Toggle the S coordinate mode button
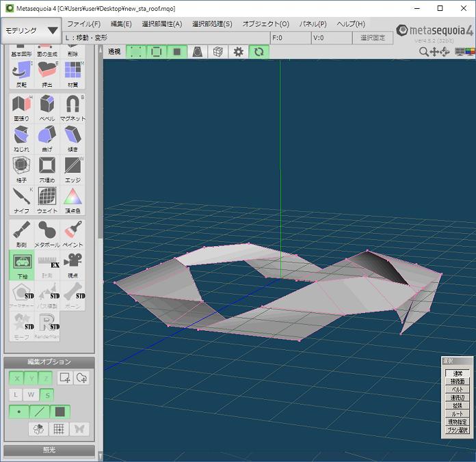476x462 pixels. (x=47, y=395)
